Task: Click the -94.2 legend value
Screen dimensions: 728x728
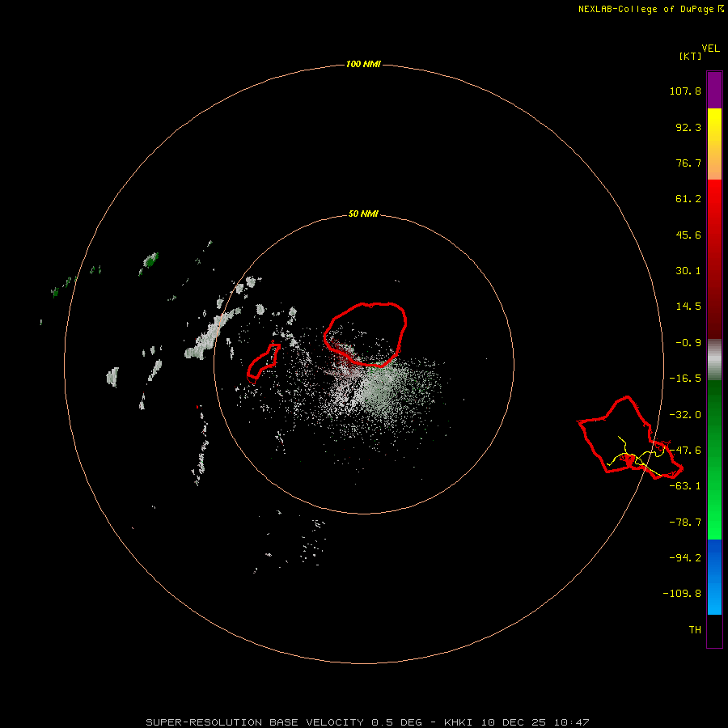Action: (x=685, y=558)
